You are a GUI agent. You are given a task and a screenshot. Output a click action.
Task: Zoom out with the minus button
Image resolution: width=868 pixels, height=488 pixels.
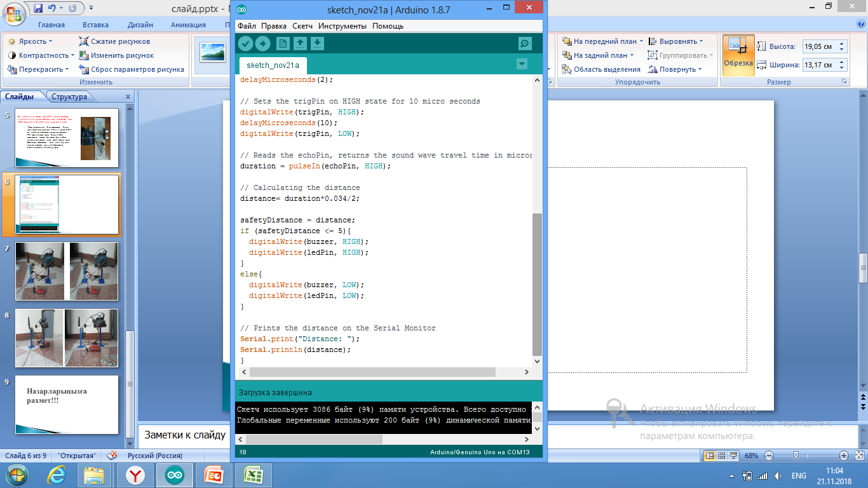pyautogui.click(x=768, y=456)
